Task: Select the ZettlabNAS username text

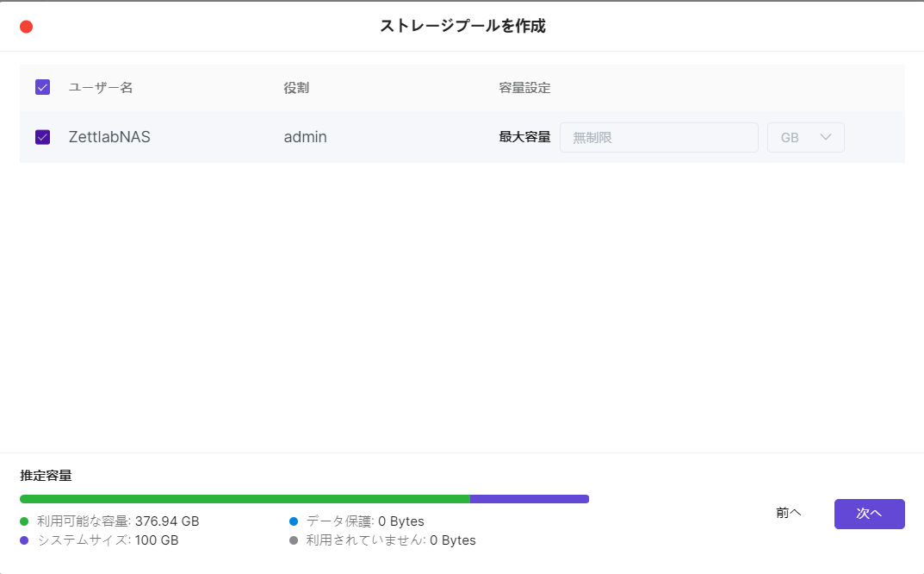Action: coord(109,137)
